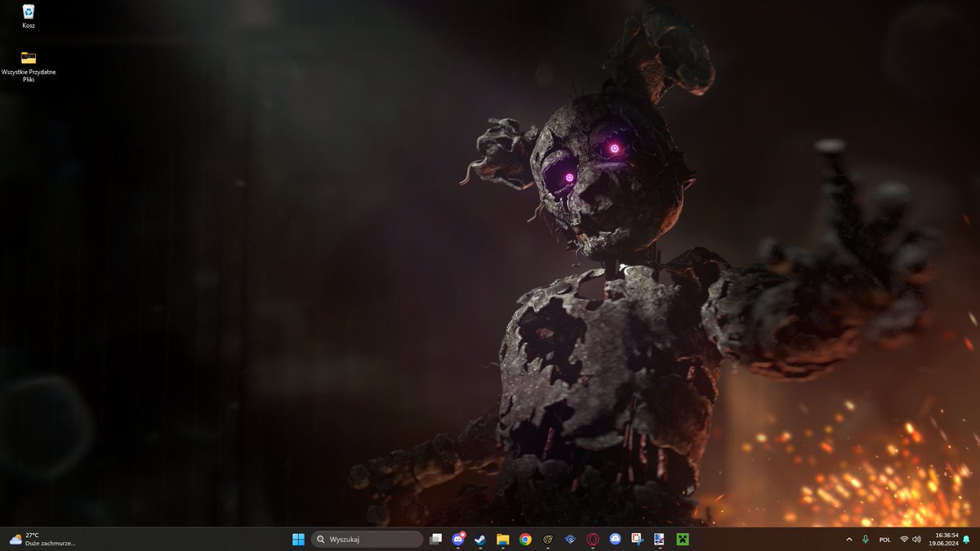Click the microphone tray icon
The height and width of the screenshot is (551, 980).
point(866,539)
